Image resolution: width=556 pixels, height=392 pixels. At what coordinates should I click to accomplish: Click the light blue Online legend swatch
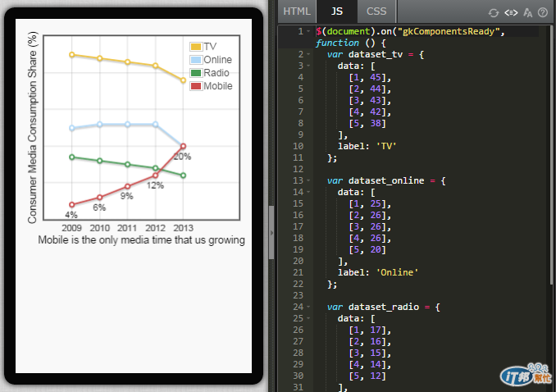(196, 60)
